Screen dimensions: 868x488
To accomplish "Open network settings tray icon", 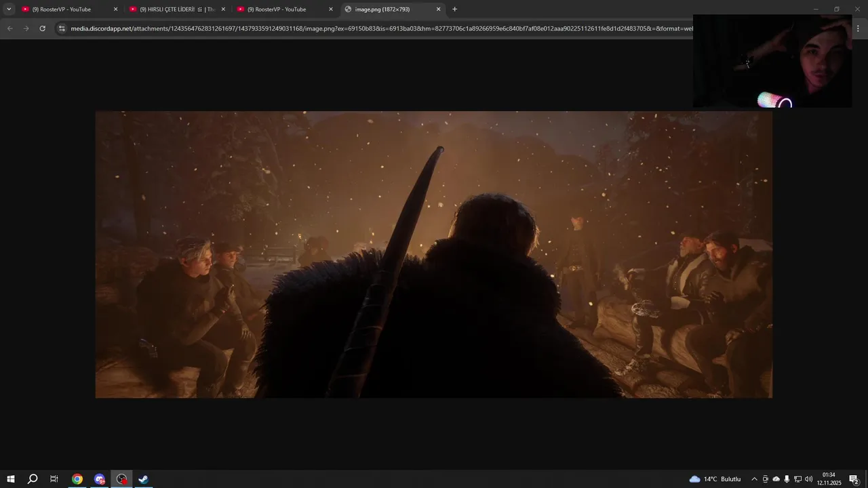I will click(797, 479).
